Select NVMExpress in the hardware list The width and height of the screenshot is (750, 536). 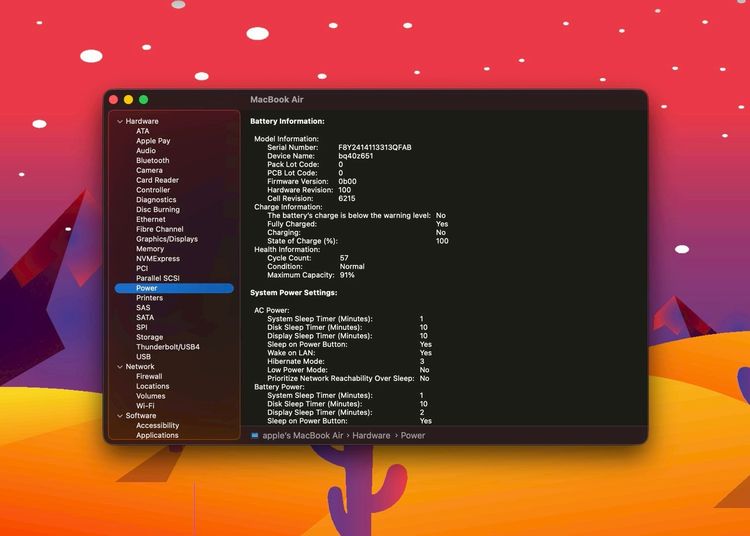[157, 259]
